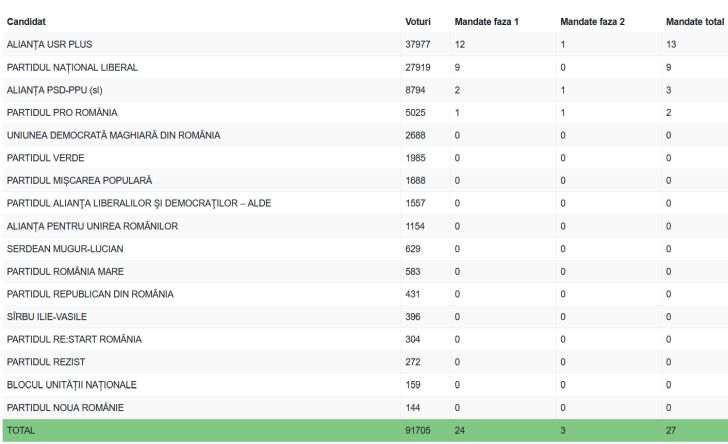The height and width of the screenshot is (444, 728).
Task: Click the green TOTAL row label
Action: click(20, 431)
